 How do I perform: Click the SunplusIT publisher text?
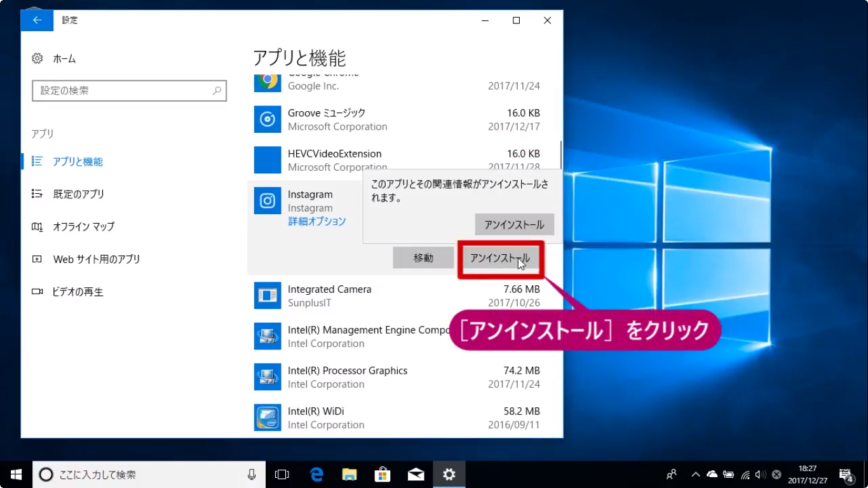pyautogui.click(x=309, y=303)
